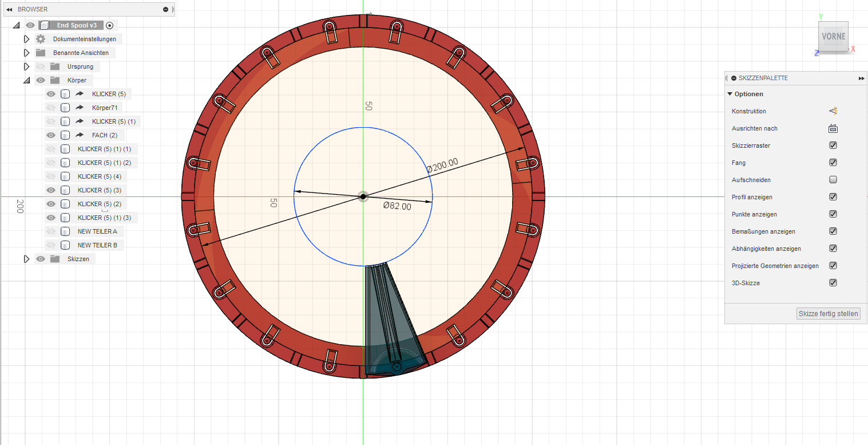Viewport: 868px width, 445px height.
Task: Click the body icon of KLICKER (5) (4)
Action: pyautogui.click(x=65, y=176)
